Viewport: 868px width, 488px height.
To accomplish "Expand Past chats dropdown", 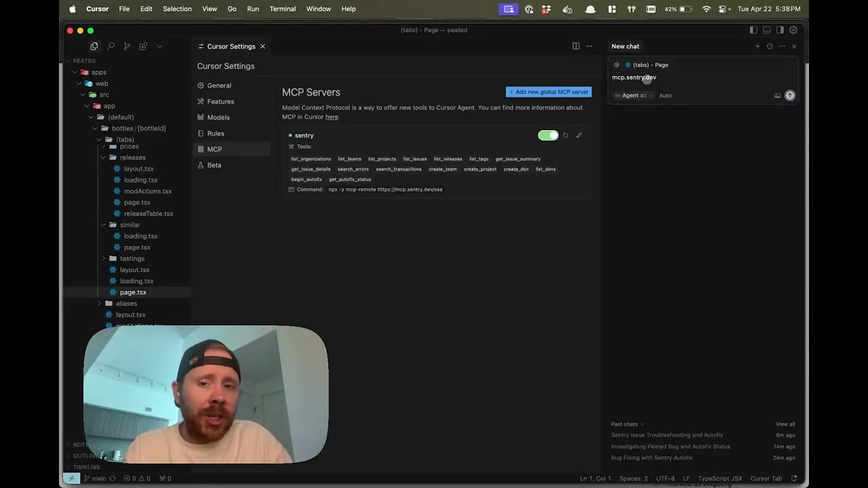I will [x=627, y=424].
